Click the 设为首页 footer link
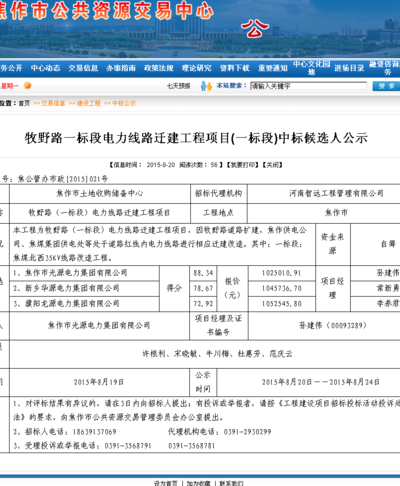Viewport: 400px width, 486px height. pos(166,483)
